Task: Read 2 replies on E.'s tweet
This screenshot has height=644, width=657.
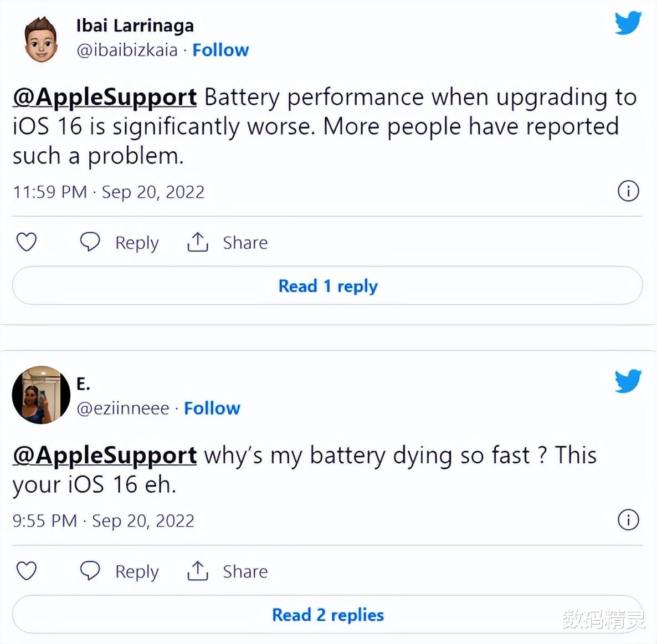Action: (x=328, y=615)
